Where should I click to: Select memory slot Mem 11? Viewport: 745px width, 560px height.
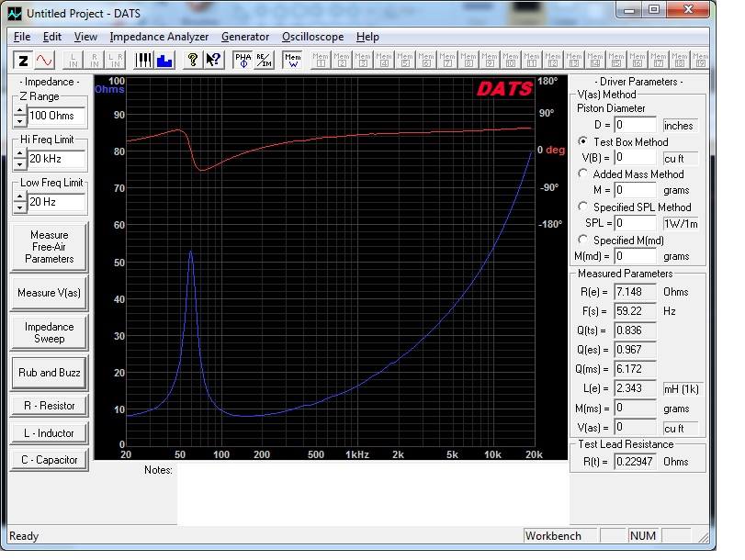pos(532,61)
